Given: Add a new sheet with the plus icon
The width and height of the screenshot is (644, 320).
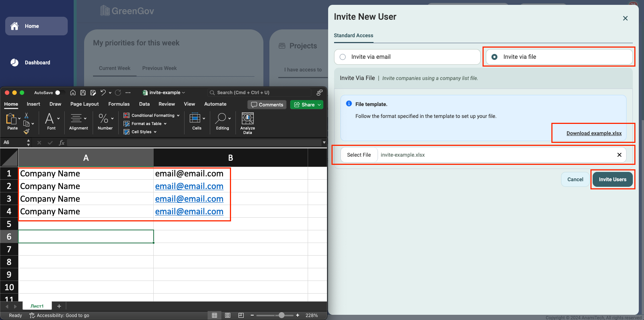Looking at the screenshot, I should click(59, 306).
